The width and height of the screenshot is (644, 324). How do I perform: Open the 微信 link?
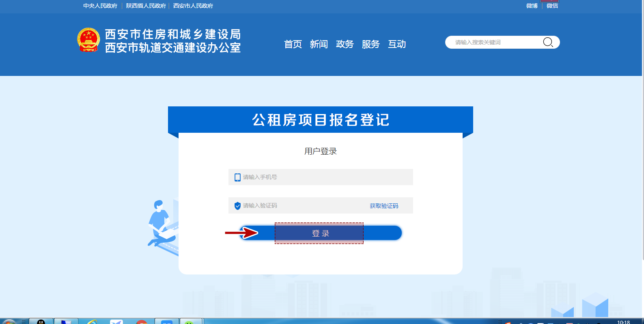pos(552,6)
